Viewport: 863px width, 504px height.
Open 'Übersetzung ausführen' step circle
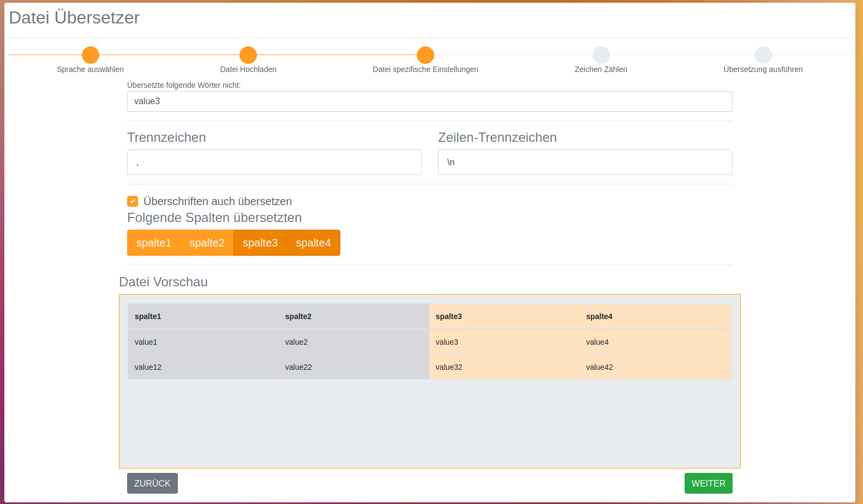(763, 55)
